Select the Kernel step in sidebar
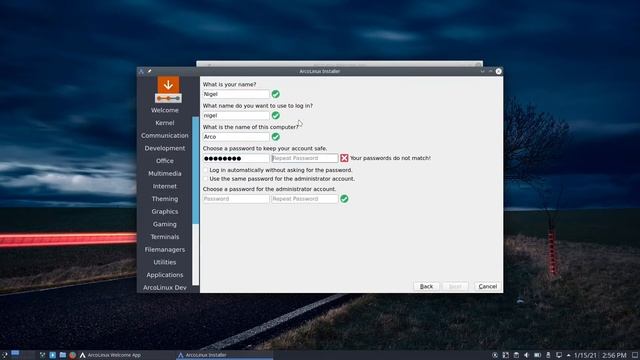The image size is (640, 360). (164, 123)
